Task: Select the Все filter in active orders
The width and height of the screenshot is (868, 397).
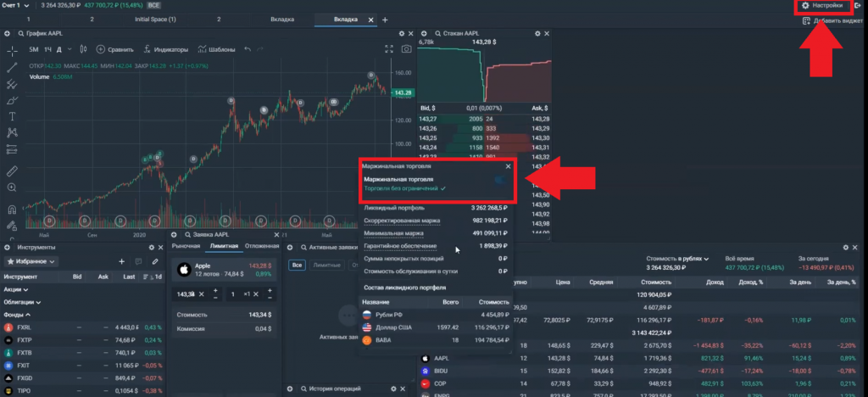Action: [298, 266]
